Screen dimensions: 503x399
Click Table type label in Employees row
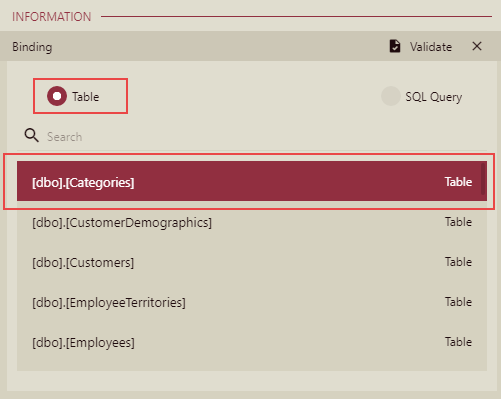458,342
